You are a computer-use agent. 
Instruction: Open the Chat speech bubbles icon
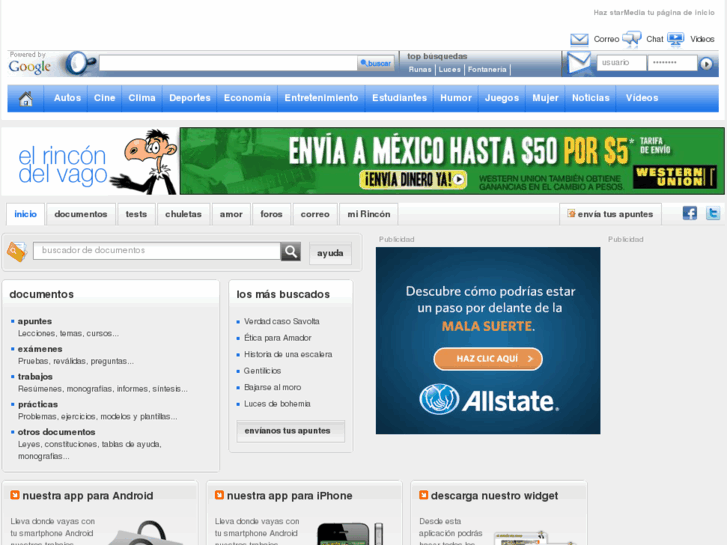[631, 38]
